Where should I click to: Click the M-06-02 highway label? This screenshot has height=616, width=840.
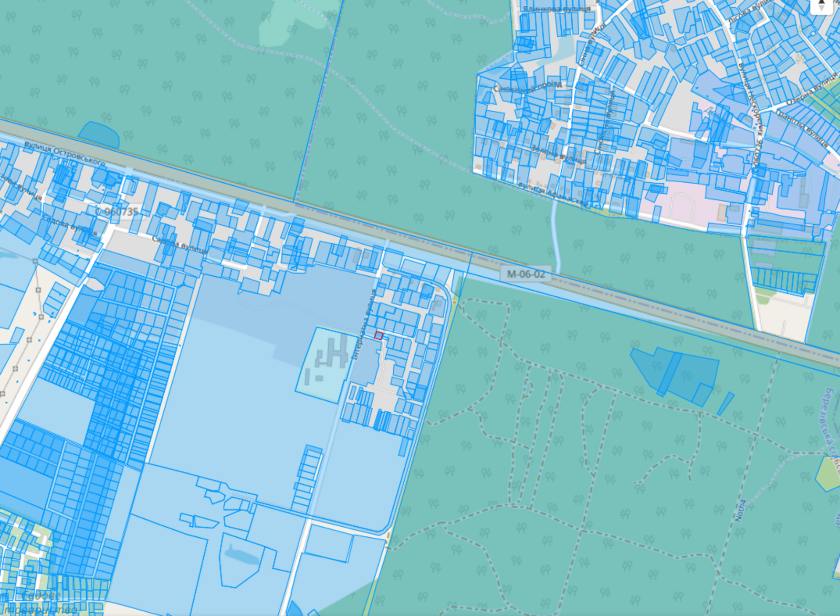click(526, 274)
